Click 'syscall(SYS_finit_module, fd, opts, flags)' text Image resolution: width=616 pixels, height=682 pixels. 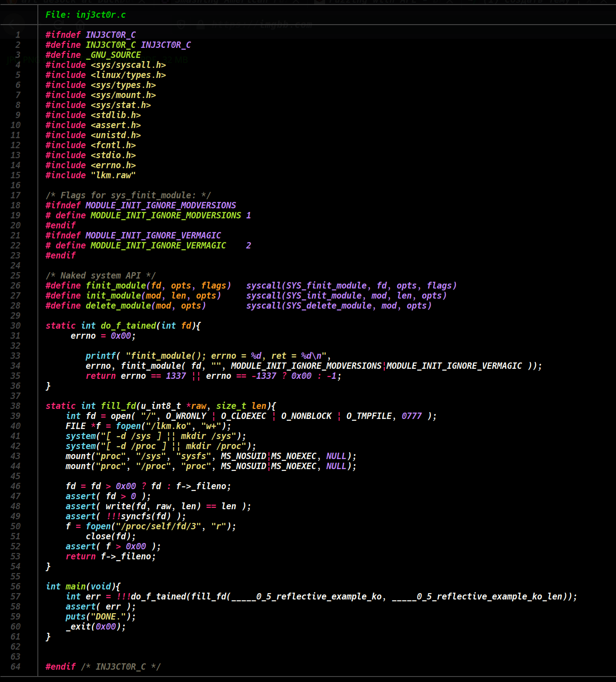pos(352,285)
